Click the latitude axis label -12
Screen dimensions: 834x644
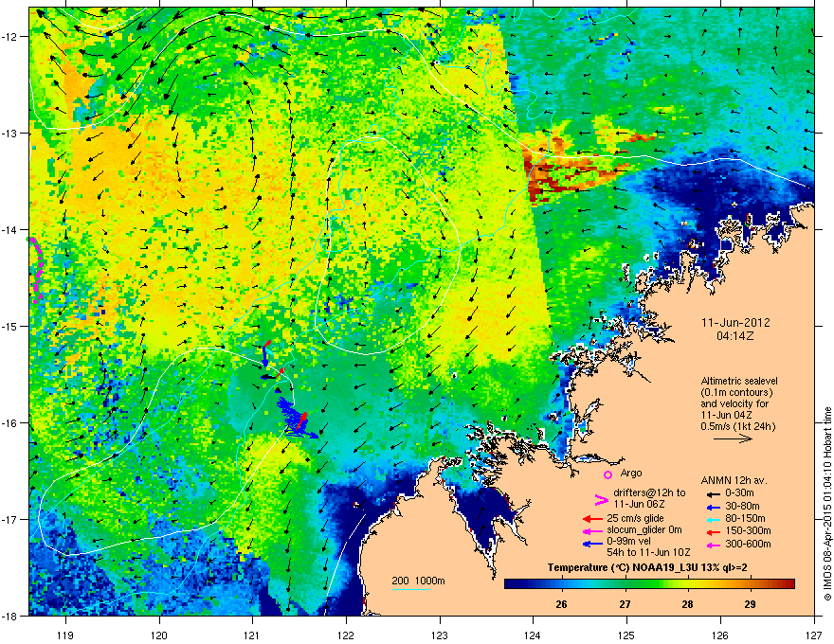pyautogui.click(x=9, y=36)
